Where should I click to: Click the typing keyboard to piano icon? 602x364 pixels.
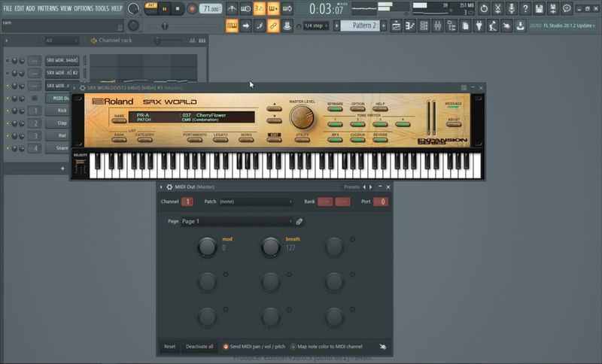(x=232, y=26)
